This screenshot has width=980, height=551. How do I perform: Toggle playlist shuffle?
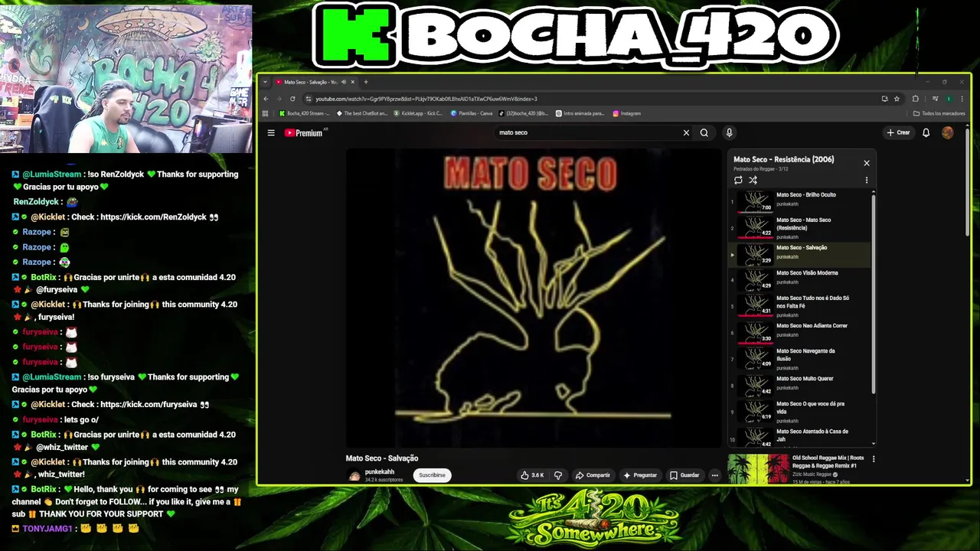click(x=753, y=181)
